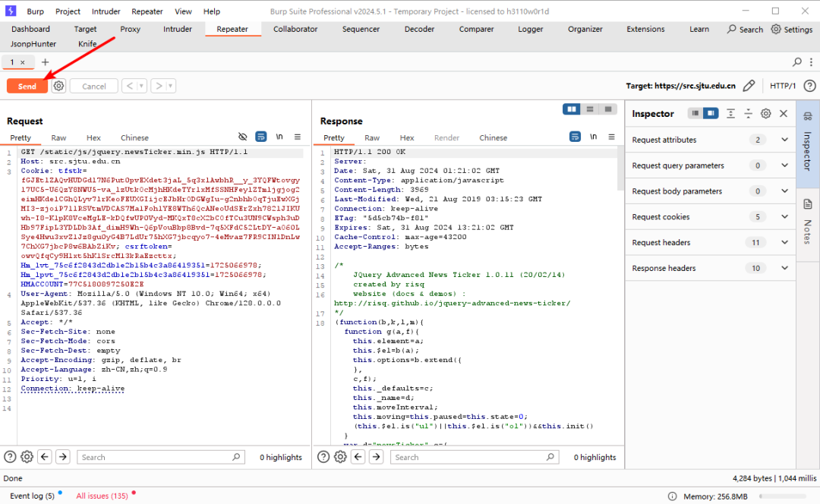820x504 pixels.
Task: Focus the Response search input field
Action: coord(475,457)
